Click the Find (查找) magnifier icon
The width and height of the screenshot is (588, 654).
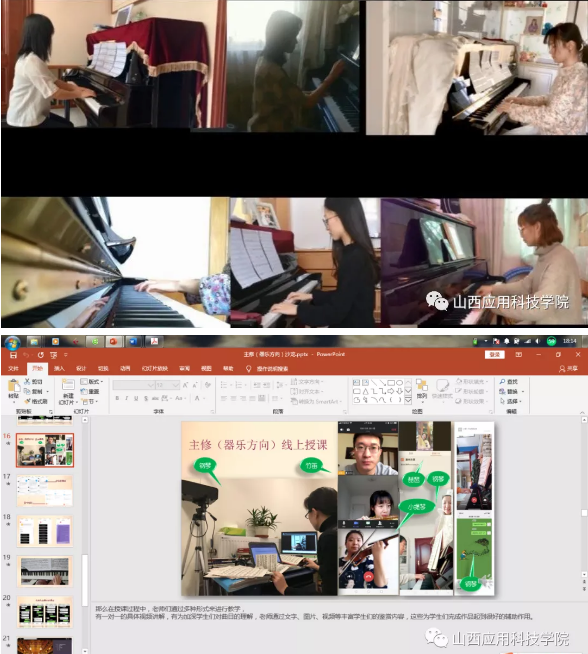[x=502, y=381]
